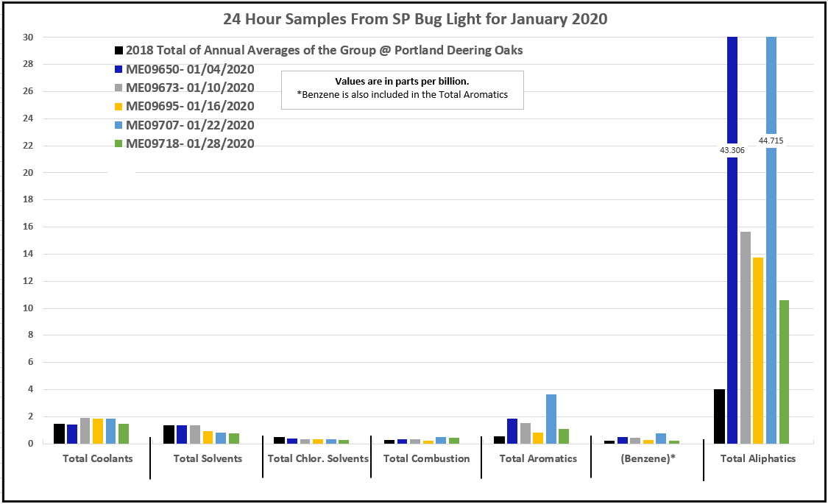Click the (Benzene)* axis label
This screenshot has height=504, width=828.
pyautogui.click(x=648, y=458)
